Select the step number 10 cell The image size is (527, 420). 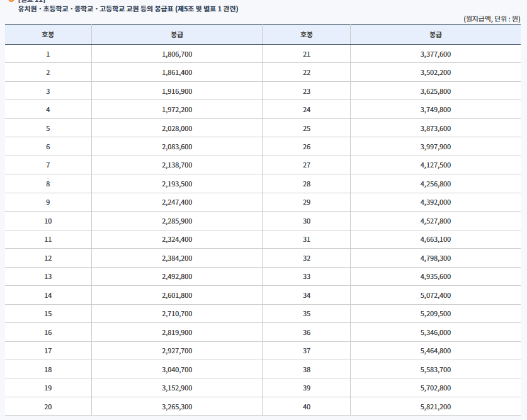pyautogui.click(x=48, y=221)
